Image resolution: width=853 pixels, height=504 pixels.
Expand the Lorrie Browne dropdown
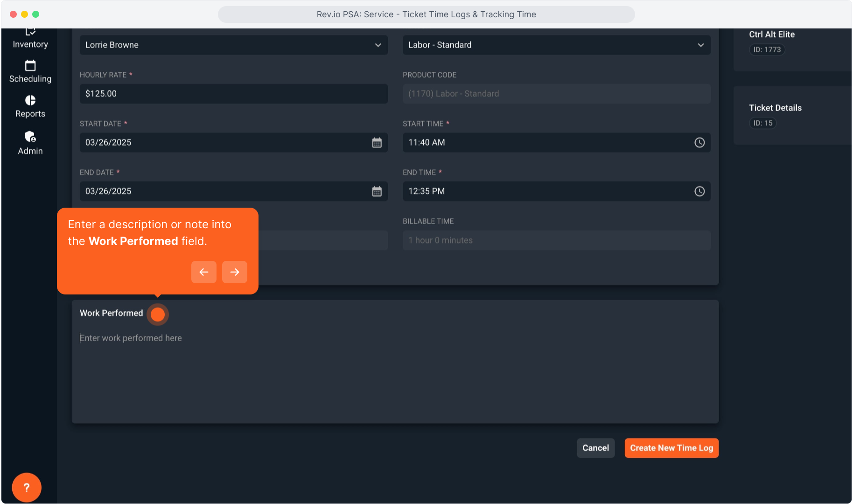pyautogui.click(x=233, y=45)
